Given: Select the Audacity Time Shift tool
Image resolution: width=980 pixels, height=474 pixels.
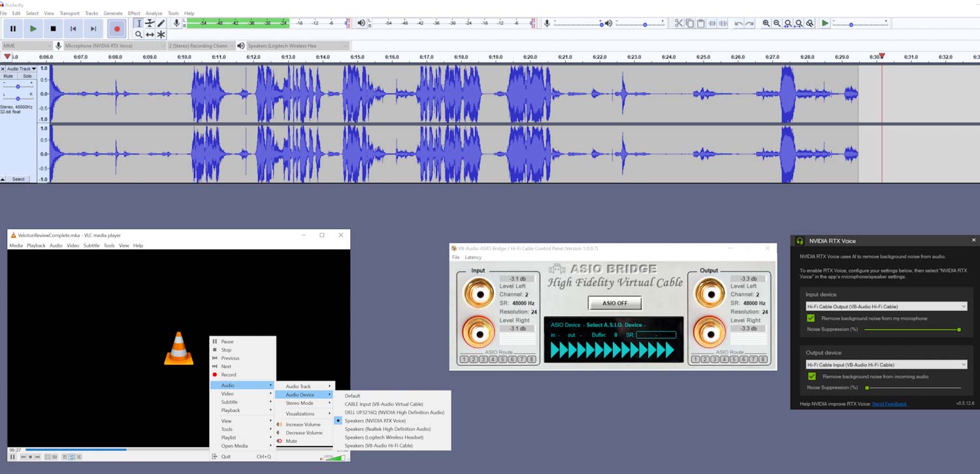Looking at the screenshot, I should [x=150, y=35].
